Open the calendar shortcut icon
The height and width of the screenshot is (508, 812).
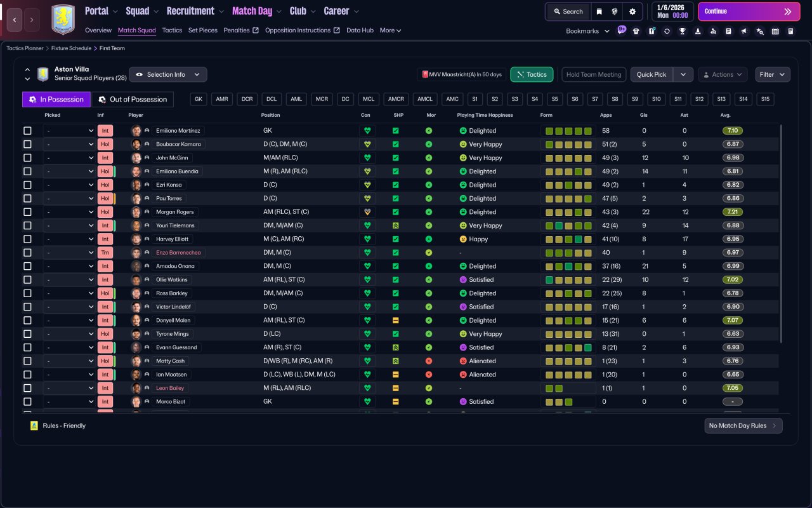click(775, 30)
